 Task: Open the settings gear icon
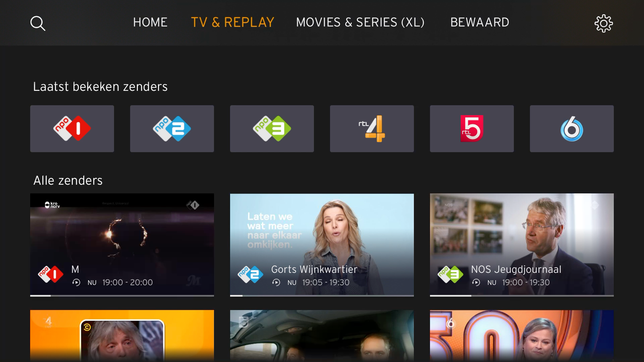pyautogui.click(x=604, y=23)
